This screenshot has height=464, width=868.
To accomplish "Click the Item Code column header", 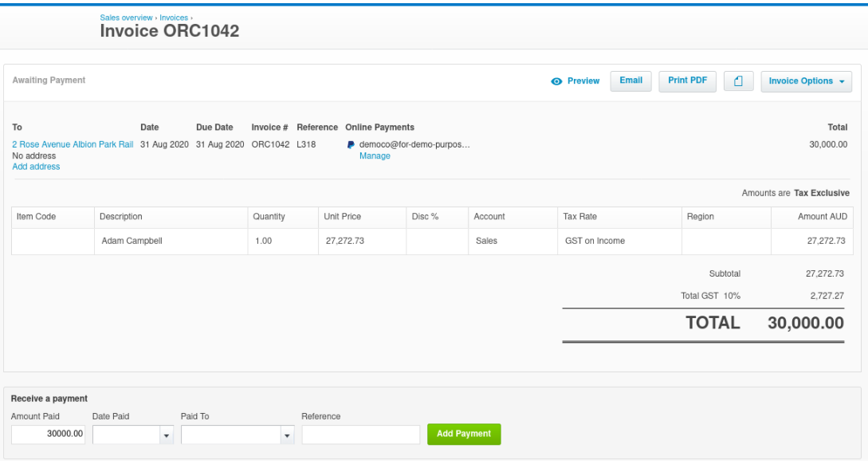I will (x=53, y=217).
